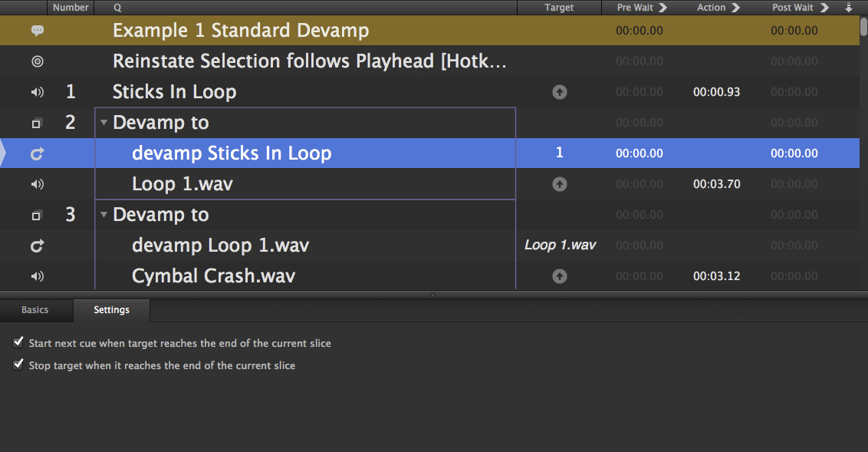Click the memo icon for Example 1 cue
This screenshot has height=452, width=868.
point(37,31)
